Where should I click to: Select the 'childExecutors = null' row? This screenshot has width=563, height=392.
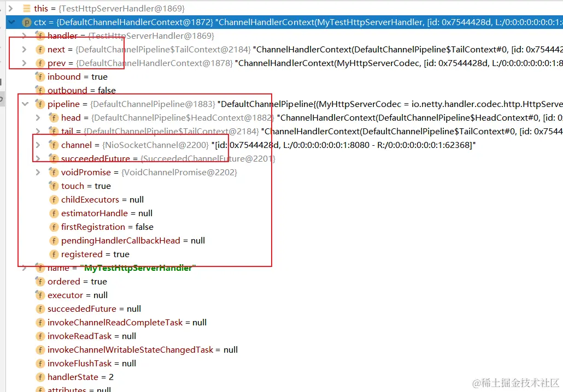(284, 200)
